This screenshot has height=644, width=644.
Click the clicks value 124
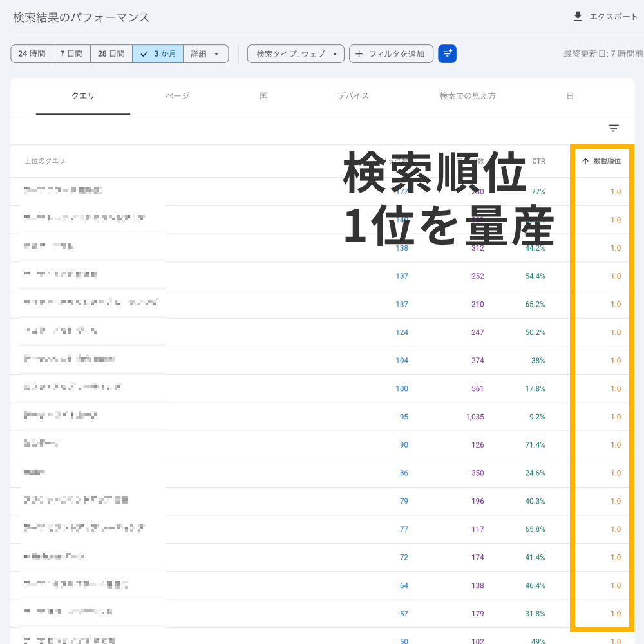[x=402, y=332]
